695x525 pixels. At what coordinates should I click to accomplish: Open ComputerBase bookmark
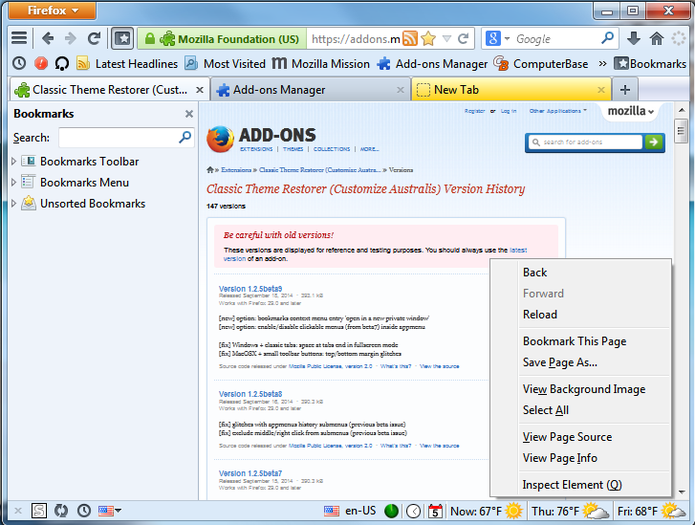(541, 64)
